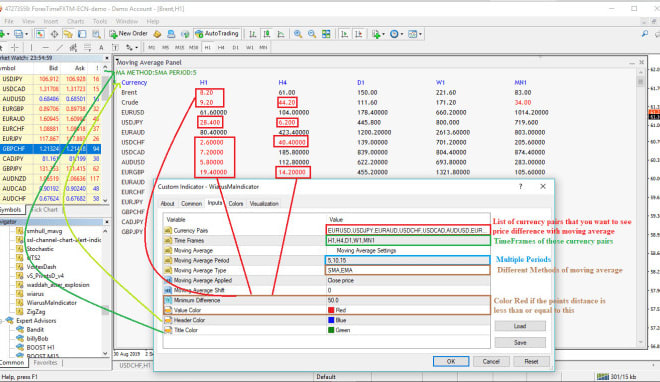The height and width of the screenshot is (382, 660).
Task: Draw a trendline
Action: click(60, 48)
